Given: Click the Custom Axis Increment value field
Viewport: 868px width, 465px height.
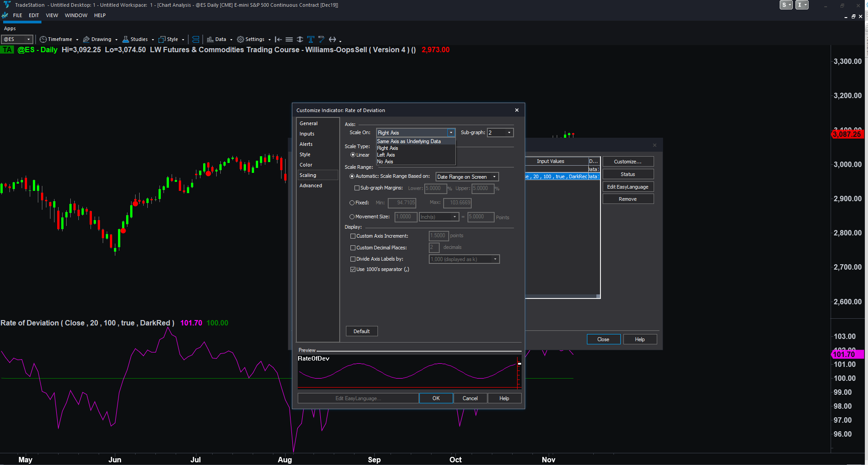Looking at the screenshot, I should click(438, 236).
